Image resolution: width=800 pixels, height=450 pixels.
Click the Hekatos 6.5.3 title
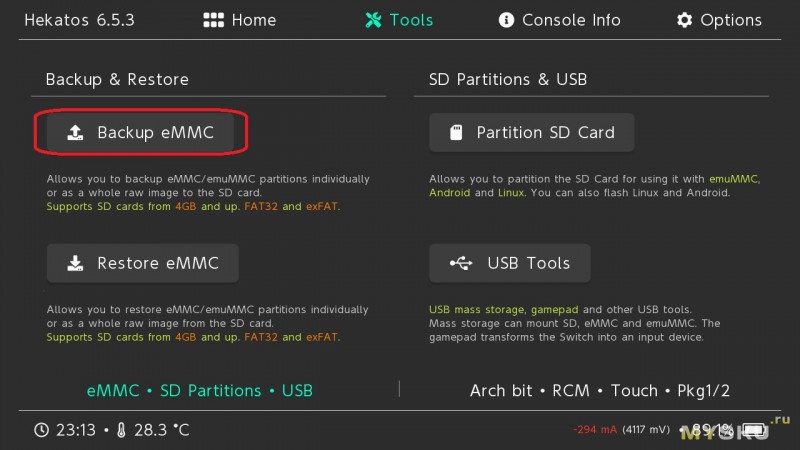coord(80,20)
